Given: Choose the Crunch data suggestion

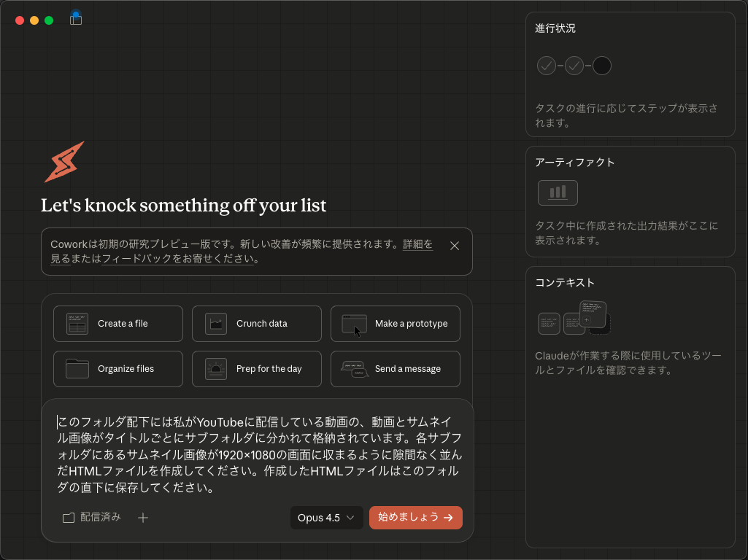Looking at the screenshot, I should pyautogui.click(x=256, y=324).
